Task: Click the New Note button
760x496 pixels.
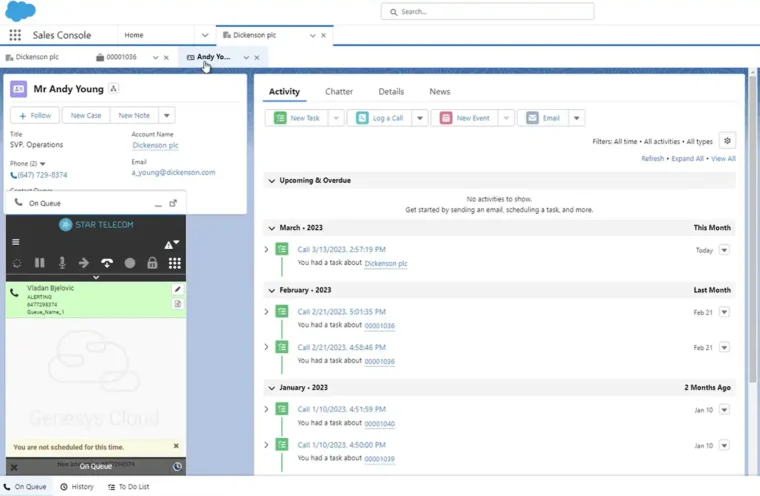Action: coord(134,115)
